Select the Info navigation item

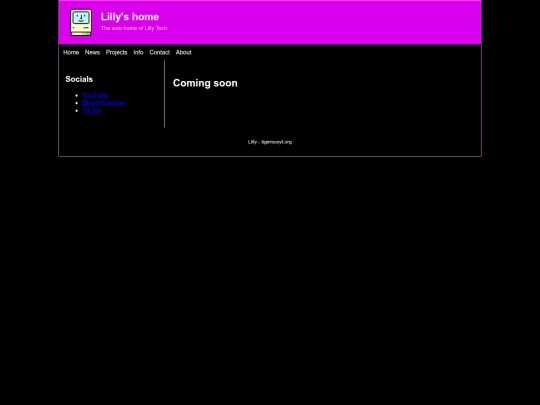(138, 52)
